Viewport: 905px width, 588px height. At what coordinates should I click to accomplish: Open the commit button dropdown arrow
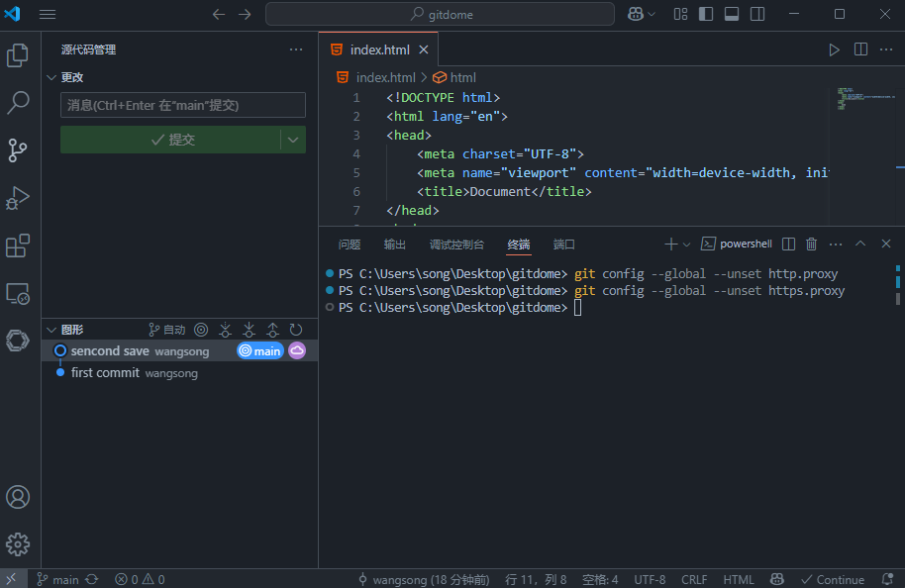tap(293, 141)
